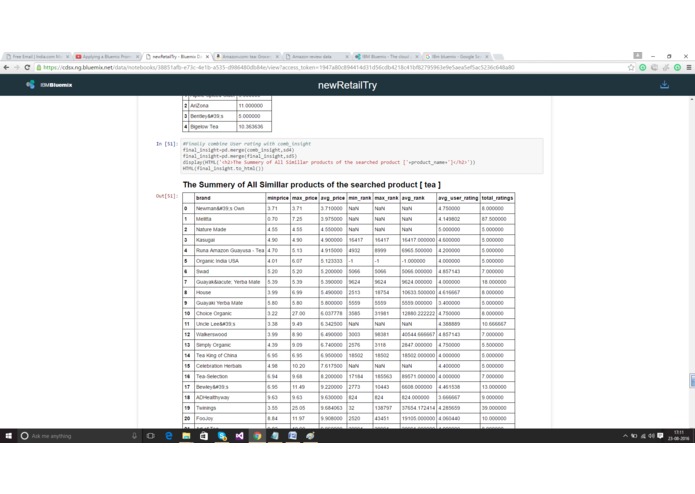Bookmark this page with the star
This screenshot has height=494, width=695.
[631, 67]
